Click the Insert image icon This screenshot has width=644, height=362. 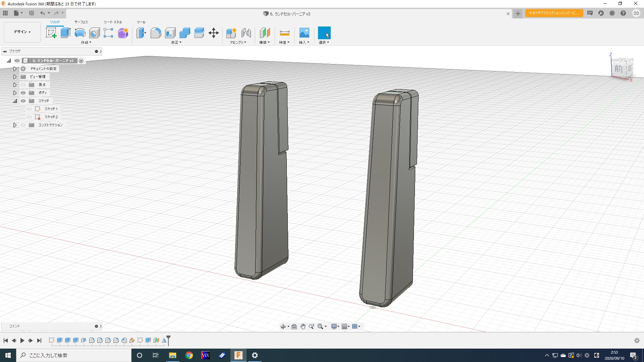(304, 33)
